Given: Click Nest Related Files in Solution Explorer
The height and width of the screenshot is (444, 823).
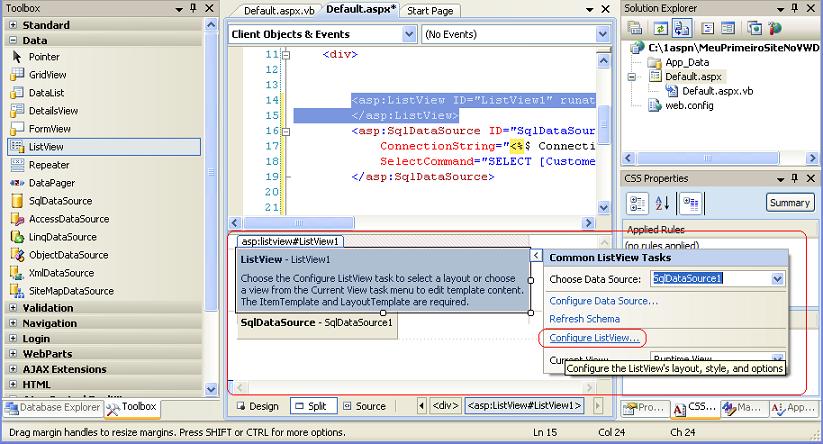Looking at the screenshot, I should point(684,28).
